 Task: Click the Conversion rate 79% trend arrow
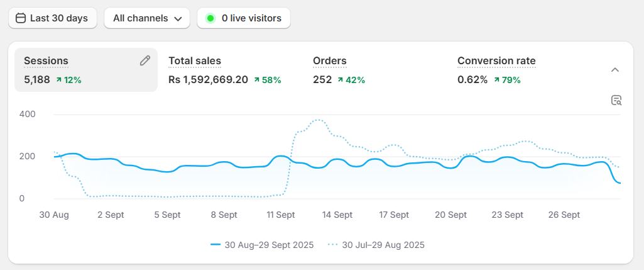497,80
